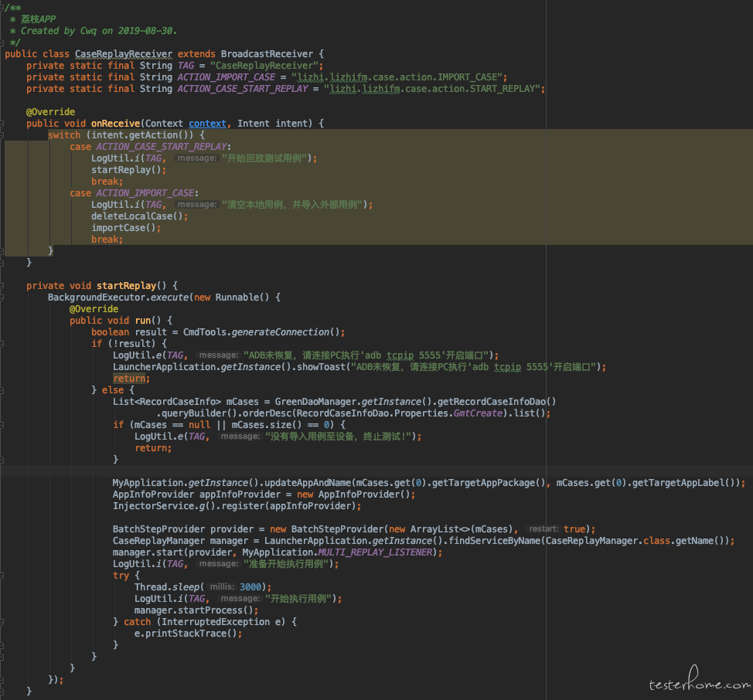Collapse the onReceive method fold marker

2,124
